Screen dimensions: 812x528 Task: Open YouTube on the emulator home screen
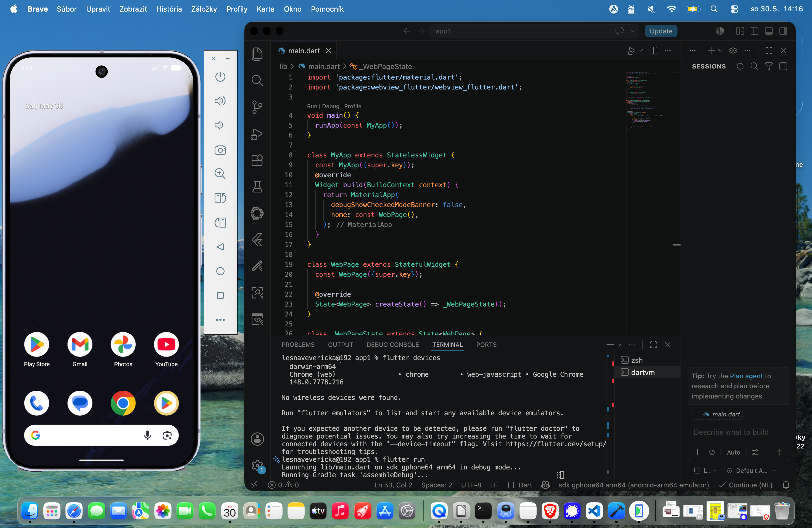(x=167, y=344)
